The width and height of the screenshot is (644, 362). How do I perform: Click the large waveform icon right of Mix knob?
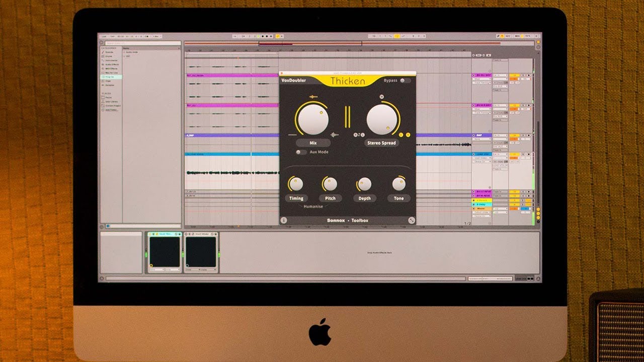(335, 134)
